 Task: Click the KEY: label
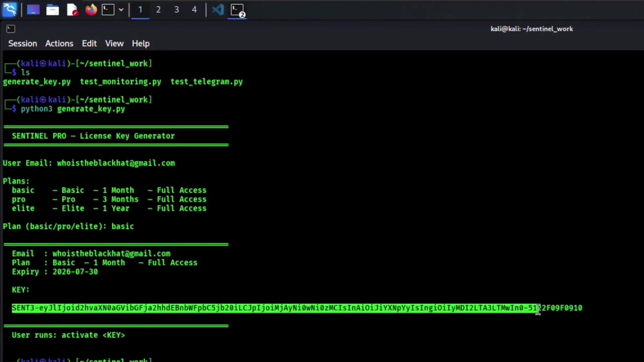point(21,290)
